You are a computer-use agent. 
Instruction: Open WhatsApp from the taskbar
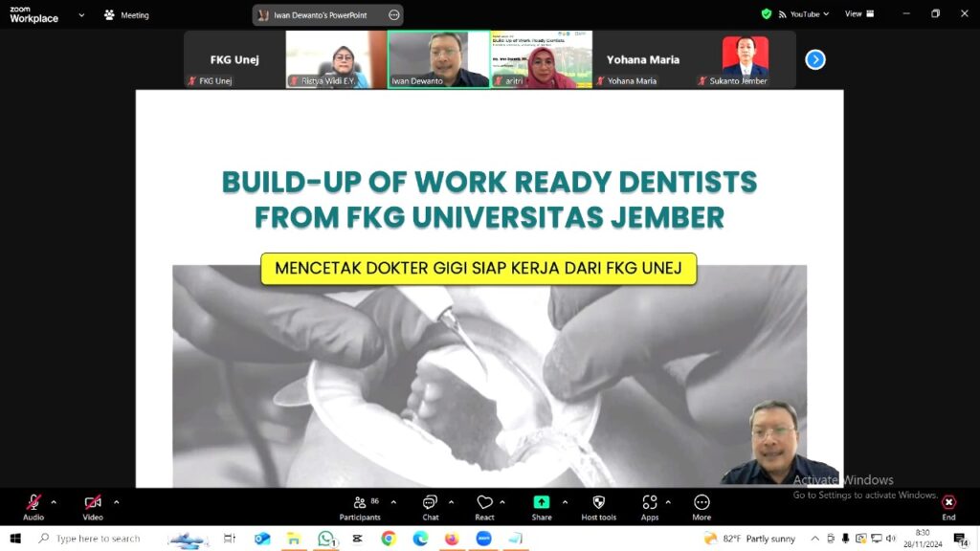click(325, 539)
